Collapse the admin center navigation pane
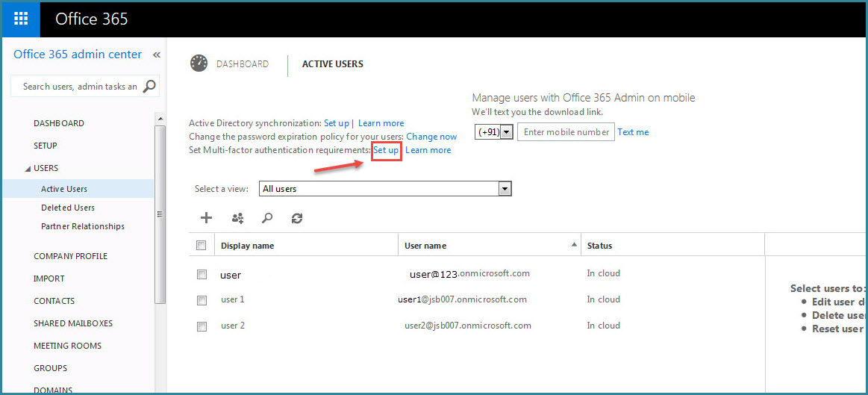The width and height of the screenshot is (868, 395). [157, 55]
